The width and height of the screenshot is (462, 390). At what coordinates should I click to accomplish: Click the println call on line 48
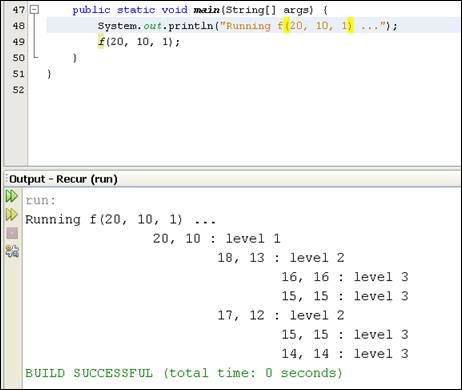pos(191,26)
